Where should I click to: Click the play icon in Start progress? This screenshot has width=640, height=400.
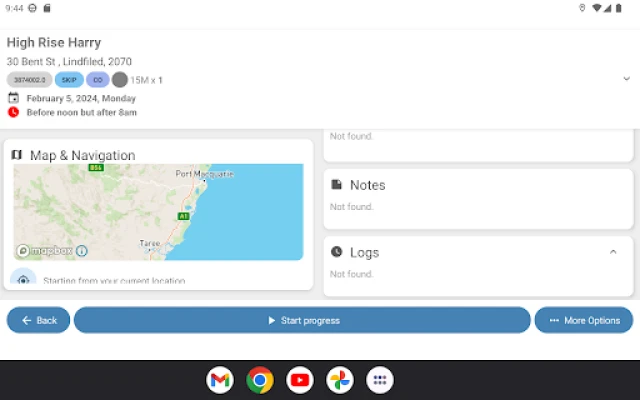pos(271,320)
